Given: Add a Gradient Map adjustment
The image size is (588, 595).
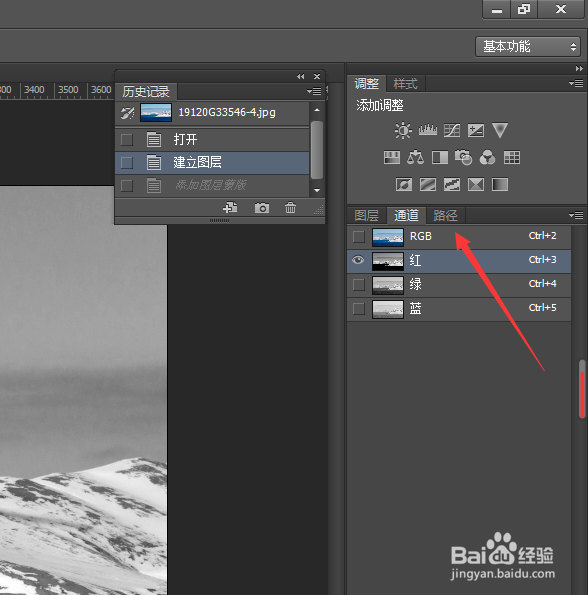Looking at the screenshot, I should click(500, 185).
